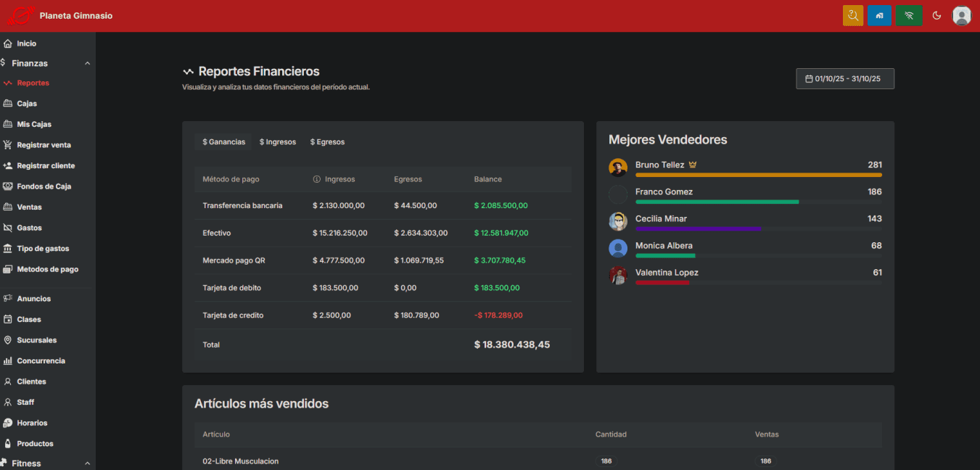980x470 pixels.
Task: Click Bruno Tellez's orange sales progress bar
Action: coord(758,175)
